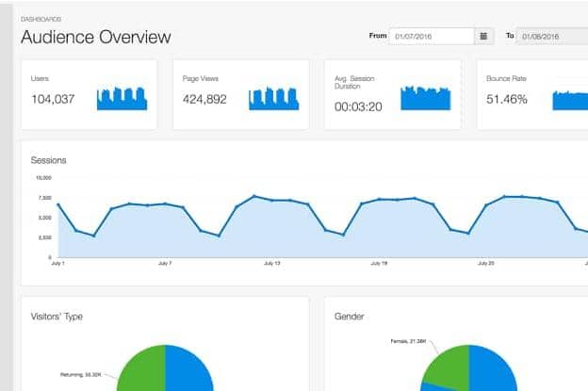
Task: Click the Audience Overview heading
Action: [96, 37]
